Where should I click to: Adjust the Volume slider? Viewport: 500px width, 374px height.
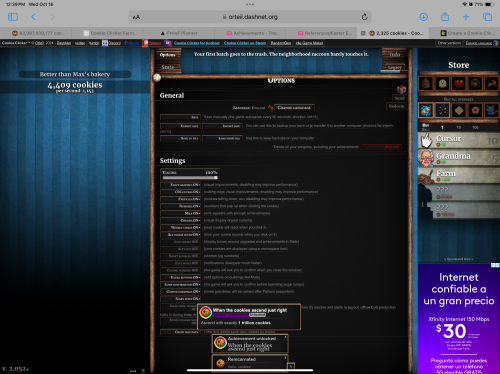click(190, 178)
